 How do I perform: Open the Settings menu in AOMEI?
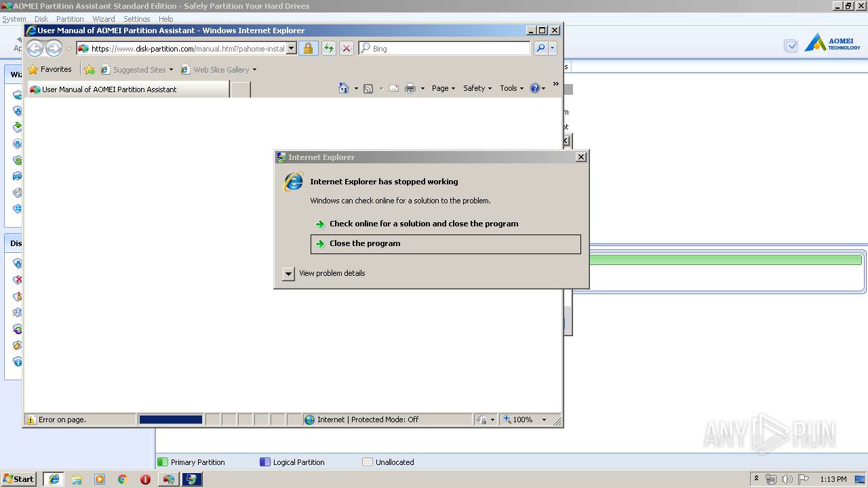click(136, 19)
